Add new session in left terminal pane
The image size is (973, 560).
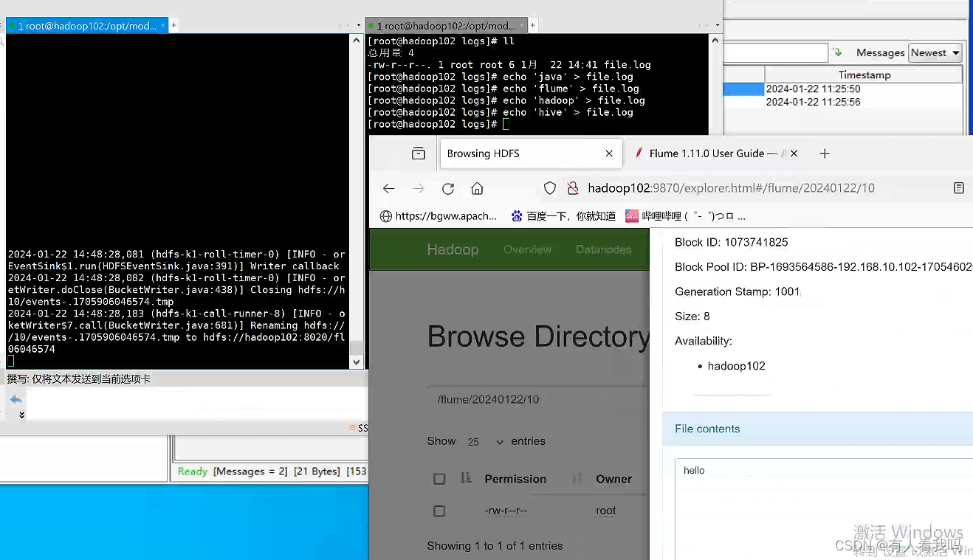pyautogui.click(x=174, y=25)
